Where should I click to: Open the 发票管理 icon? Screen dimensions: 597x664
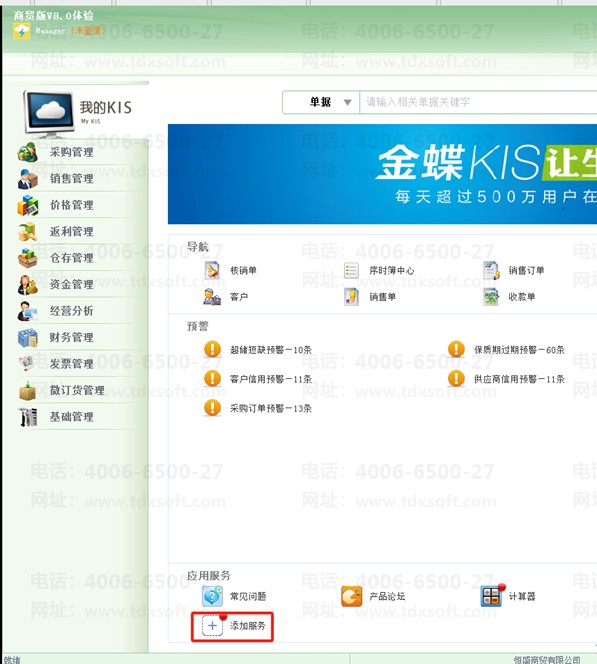click(28, 364)
